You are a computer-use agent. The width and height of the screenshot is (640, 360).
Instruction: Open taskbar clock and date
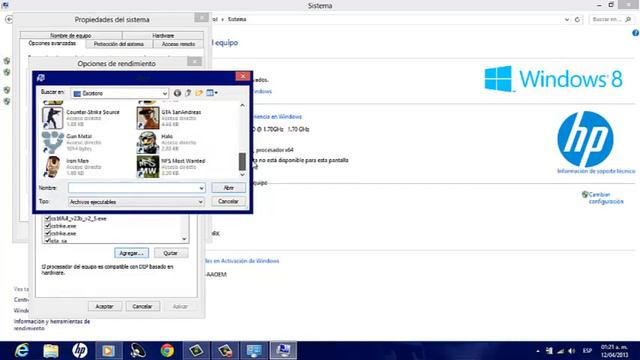pos(614,351)
